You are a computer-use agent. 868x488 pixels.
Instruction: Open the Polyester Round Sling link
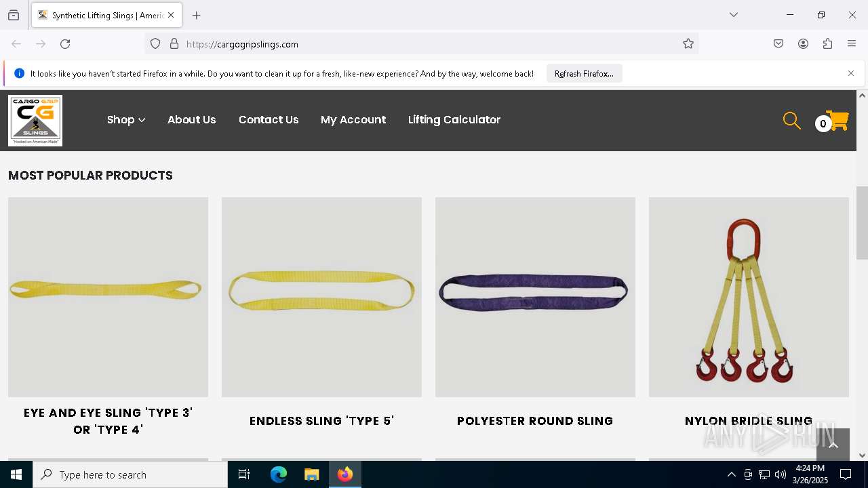pyautogui.click(x=535, y=421)
